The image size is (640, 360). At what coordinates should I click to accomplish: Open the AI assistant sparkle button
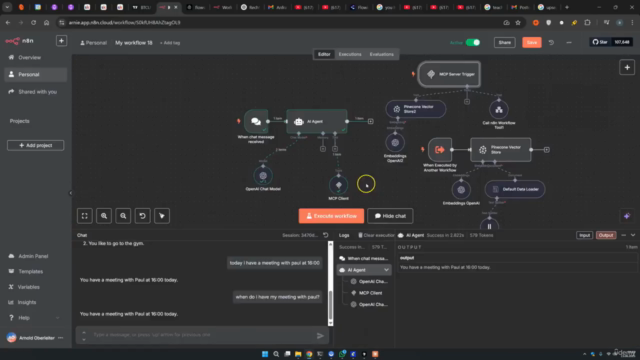627,216
